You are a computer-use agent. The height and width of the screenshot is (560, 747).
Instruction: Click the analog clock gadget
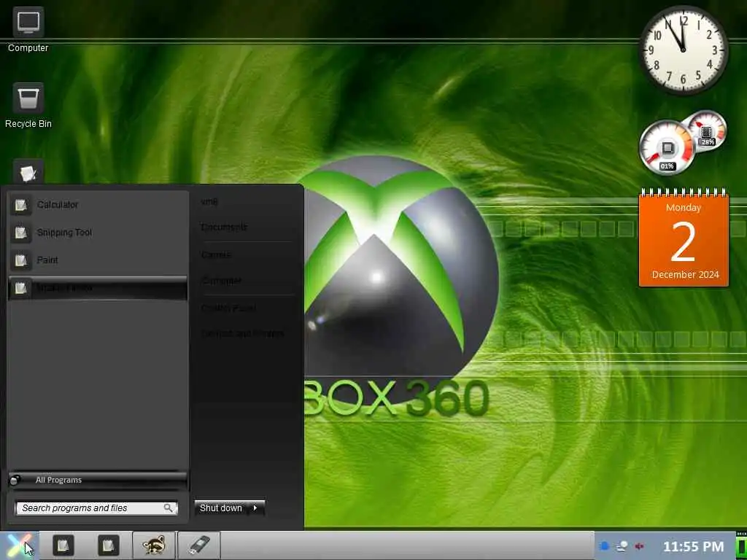(x=683, y=50)
